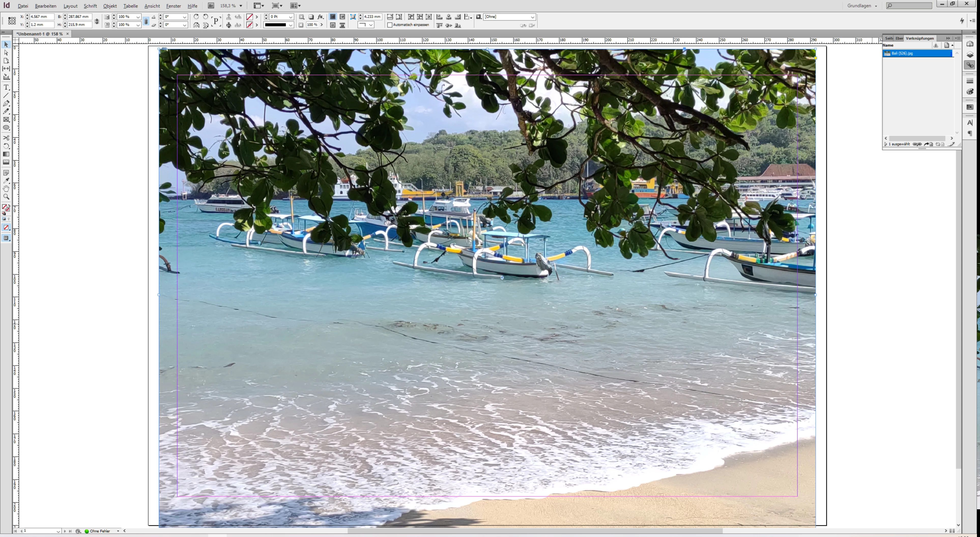Image resolution: width=980 pixels, height=537 pixels.
Task: Open the Objekt menu
Action: [x=110, y=6]
